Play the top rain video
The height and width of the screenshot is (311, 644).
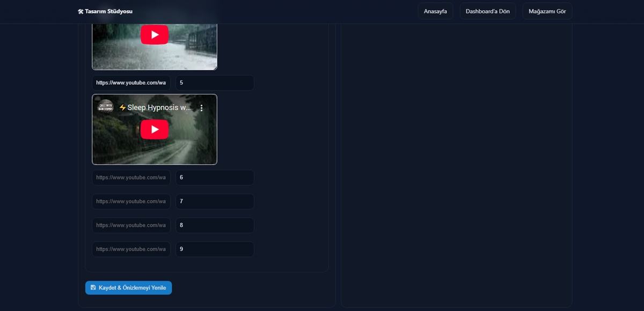coord(155,35)
